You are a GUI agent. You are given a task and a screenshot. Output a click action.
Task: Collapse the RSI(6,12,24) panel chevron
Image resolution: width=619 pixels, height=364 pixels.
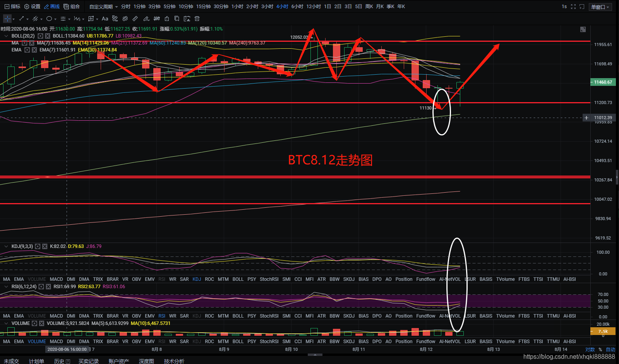[x=6, y=287]
